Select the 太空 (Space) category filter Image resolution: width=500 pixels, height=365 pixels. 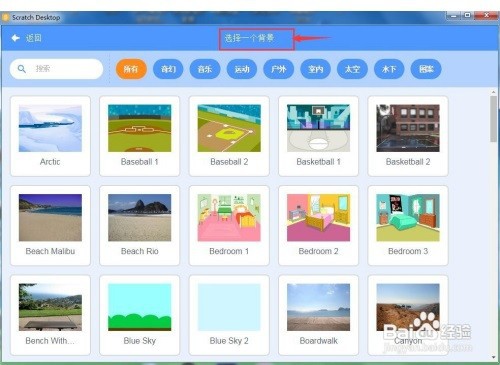[x=352, y=69]
